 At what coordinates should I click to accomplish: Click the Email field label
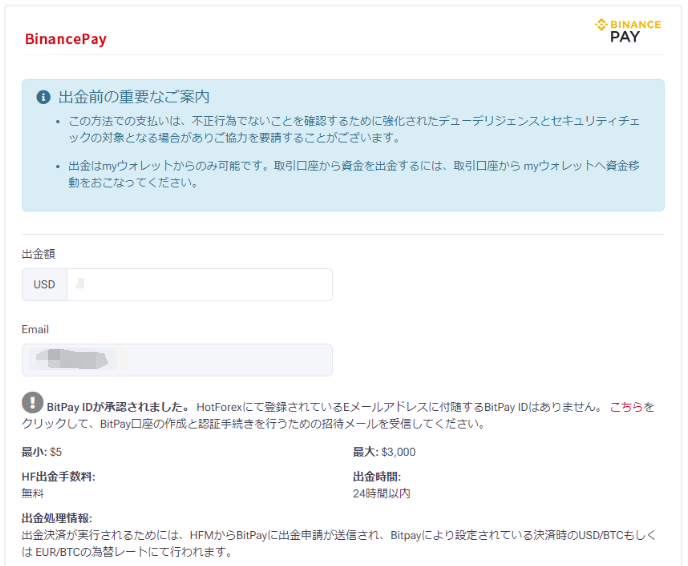(35, 329)
